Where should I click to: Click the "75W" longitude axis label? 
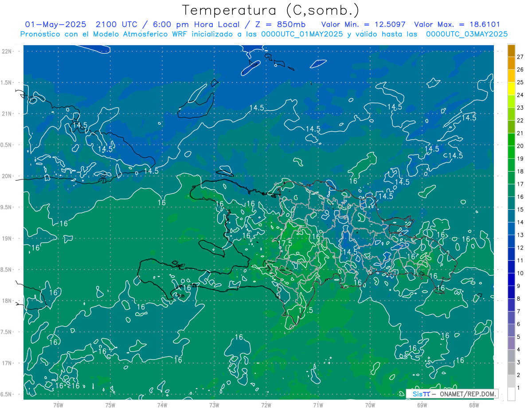click(x=110, y=405)
